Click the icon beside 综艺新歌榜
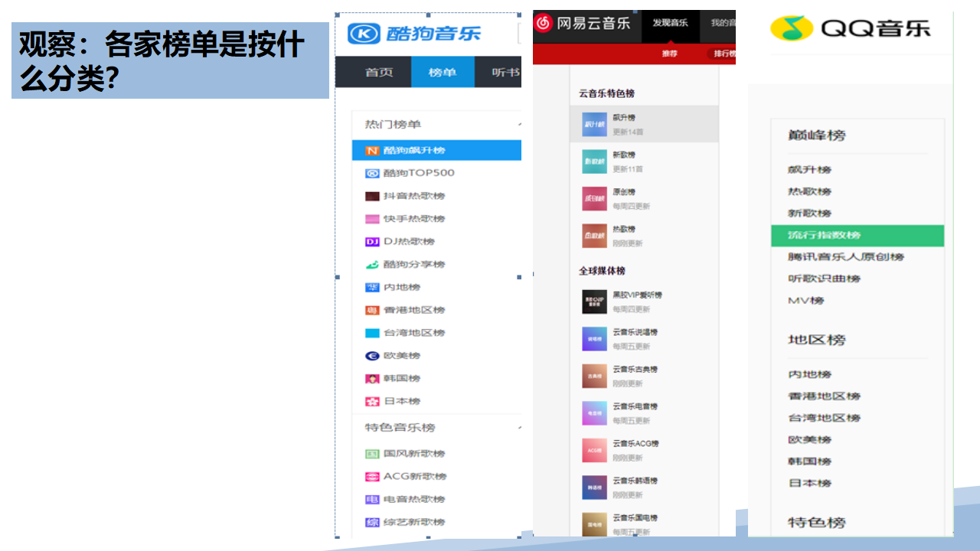 pyautogui.click(x=372, y=523)
